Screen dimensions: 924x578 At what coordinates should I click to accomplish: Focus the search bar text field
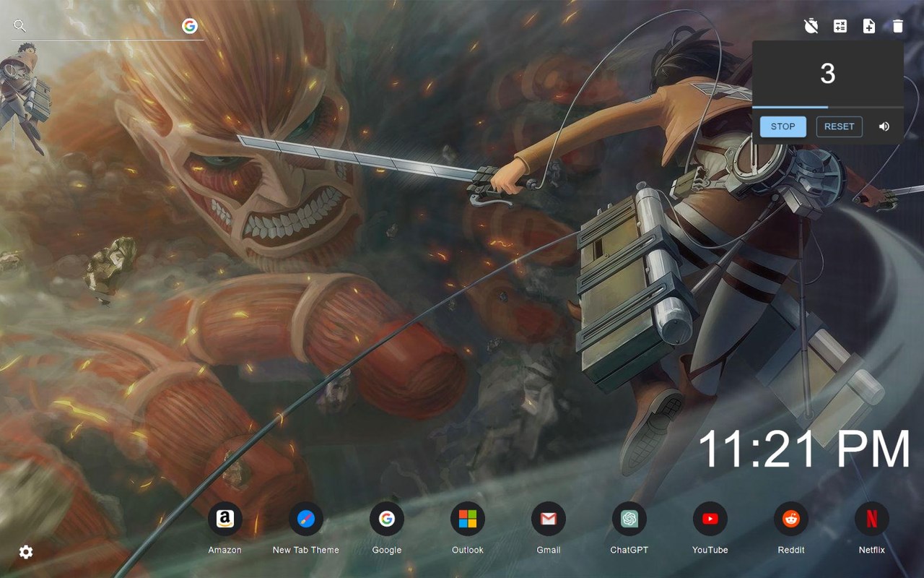click(103, 27)
